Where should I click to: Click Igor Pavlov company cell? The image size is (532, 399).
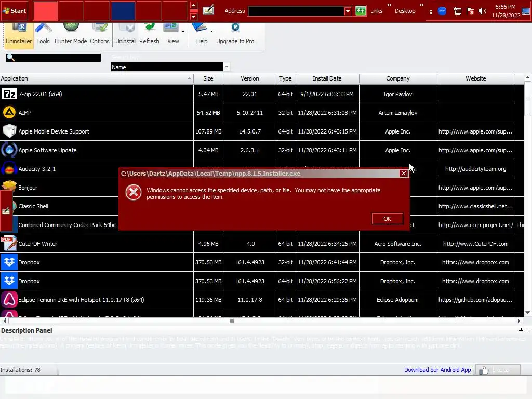click(397, 94)
